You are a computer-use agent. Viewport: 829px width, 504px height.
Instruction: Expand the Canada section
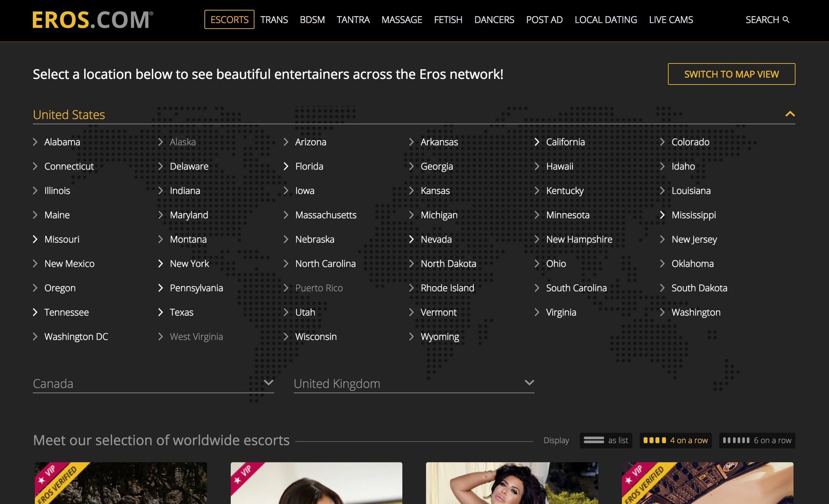154,384
